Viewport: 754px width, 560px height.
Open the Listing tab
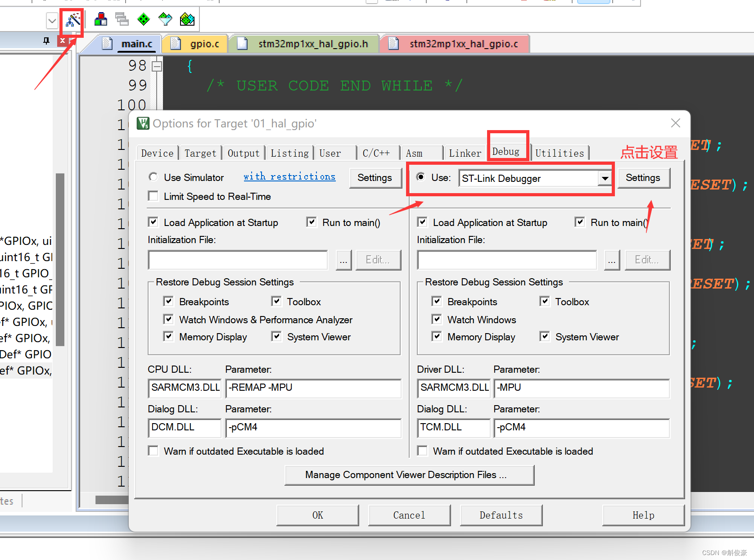(289, 153)
